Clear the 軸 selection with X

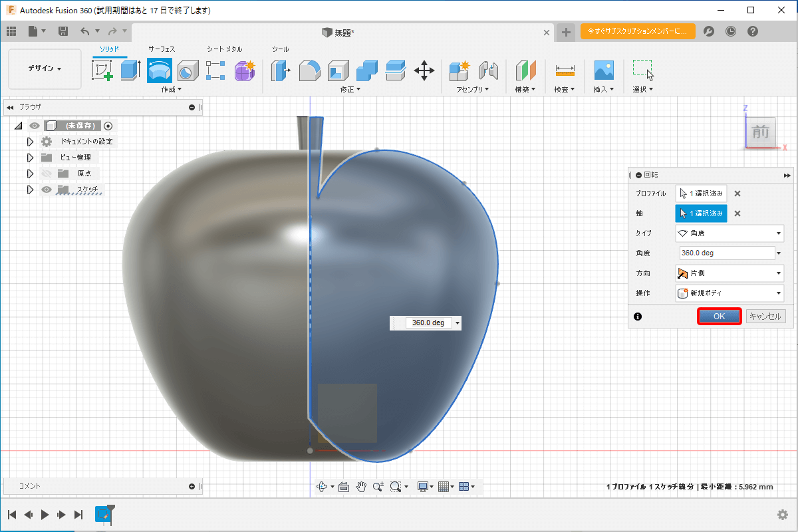[x=737, y=213]
